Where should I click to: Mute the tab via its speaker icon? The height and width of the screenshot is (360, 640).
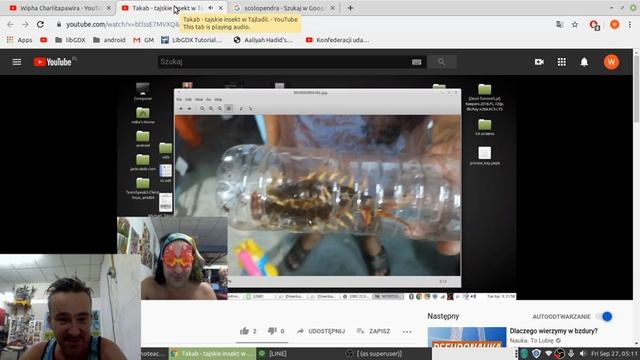coord(211,8)
